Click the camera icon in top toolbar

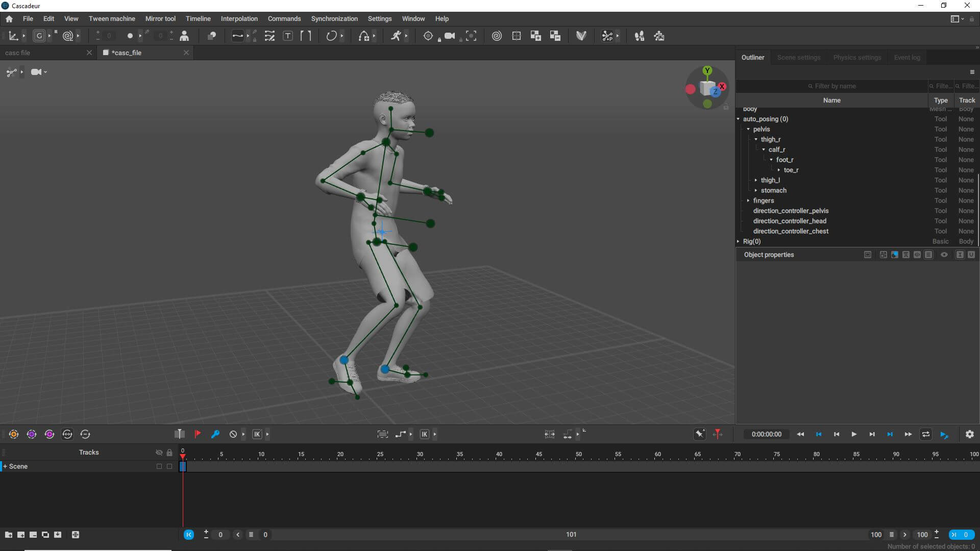(449, 36)
